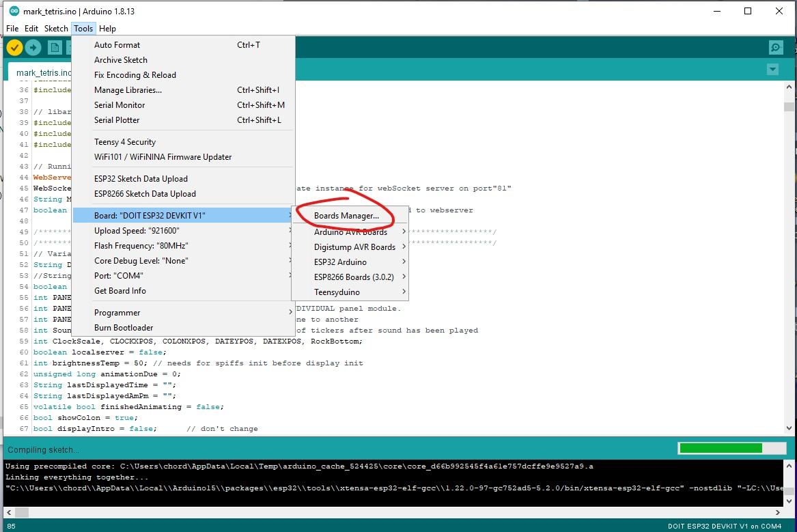
Task: Click console scrollbar right arrow
Action: click(778, 512)
